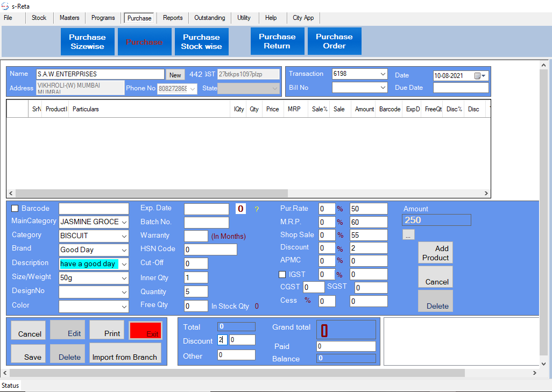
Task: Click the yellow question mark icon
Action: click(x=257, y=209)
